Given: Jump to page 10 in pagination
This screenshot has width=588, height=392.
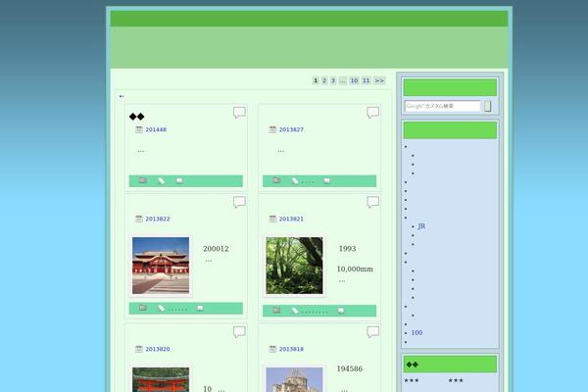Looking at the screenshot, I should coord(354,80).
